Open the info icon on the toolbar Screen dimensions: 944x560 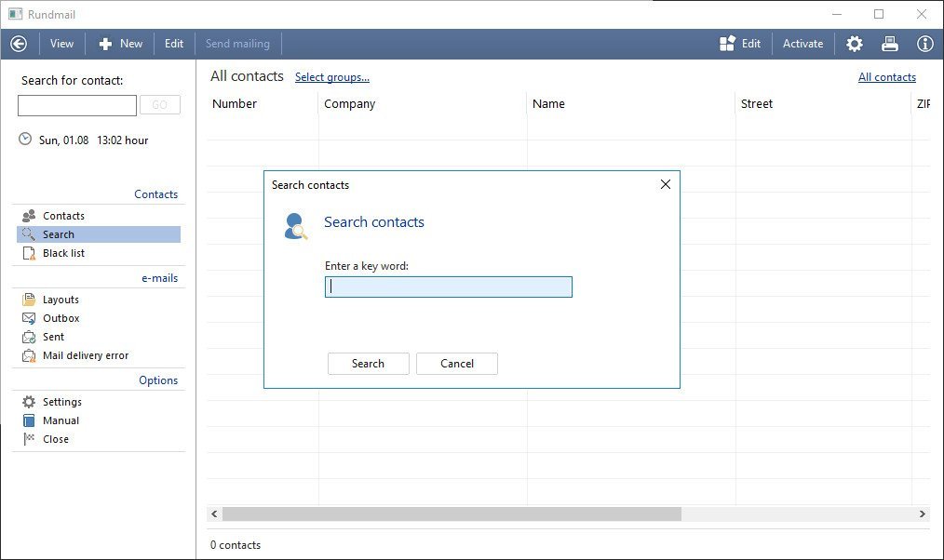924,43
